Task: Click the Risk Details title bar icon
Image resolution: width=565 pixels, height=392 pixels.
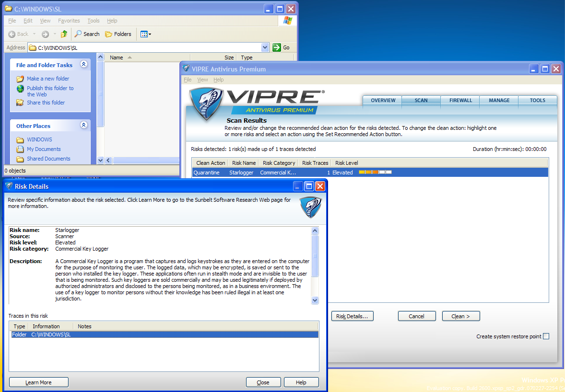Action: click(10, 186)
